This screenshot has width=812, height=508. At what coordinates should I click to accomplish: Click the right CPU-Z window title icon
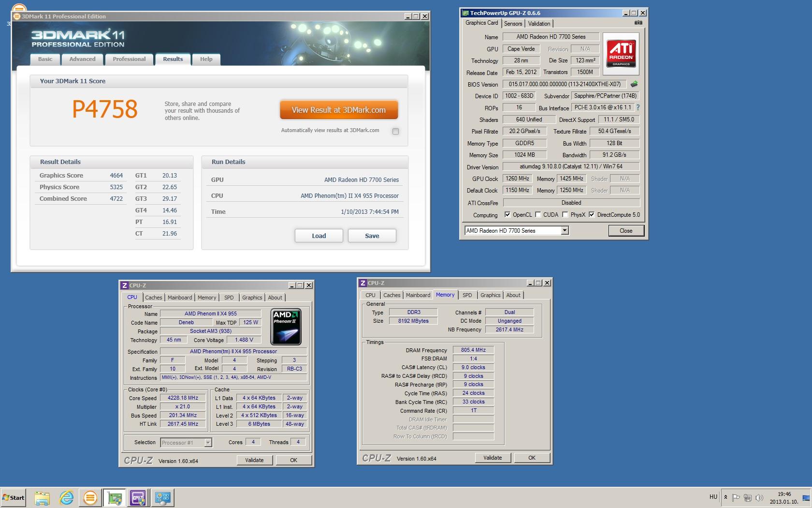pyautogui.click(x=363, y=283)
